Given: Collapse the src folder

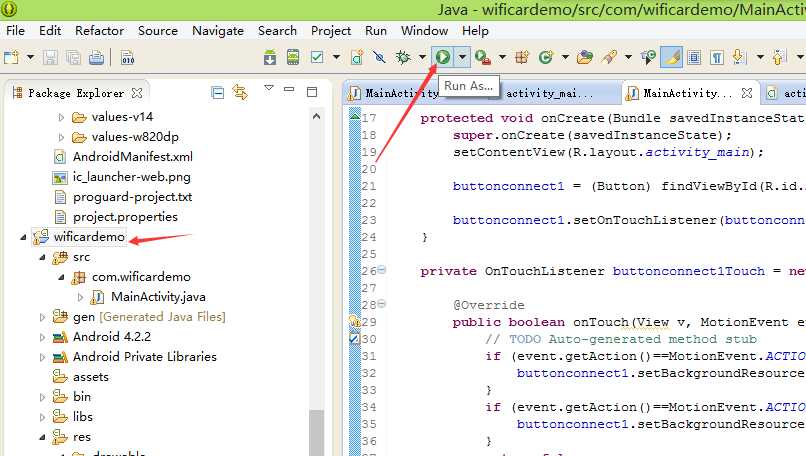Looking at the screenshot, I should tap(42, 257).
